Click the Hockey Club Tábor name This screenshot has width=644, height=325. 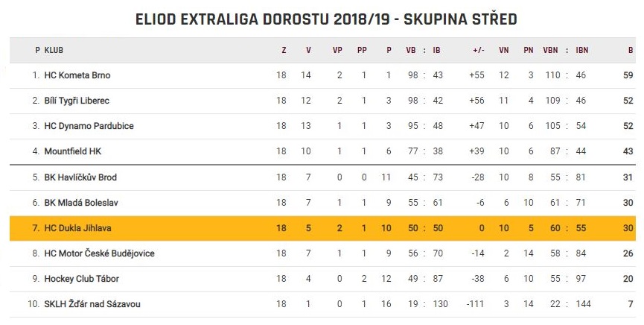(x=82, y=279)
